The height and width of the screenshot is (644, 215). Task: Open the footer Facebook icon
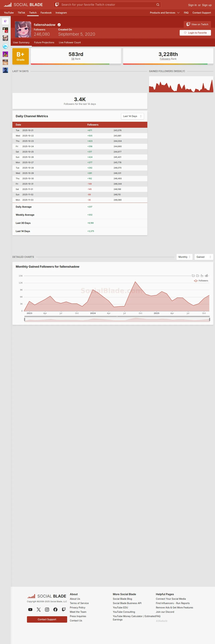coord(55,610)
